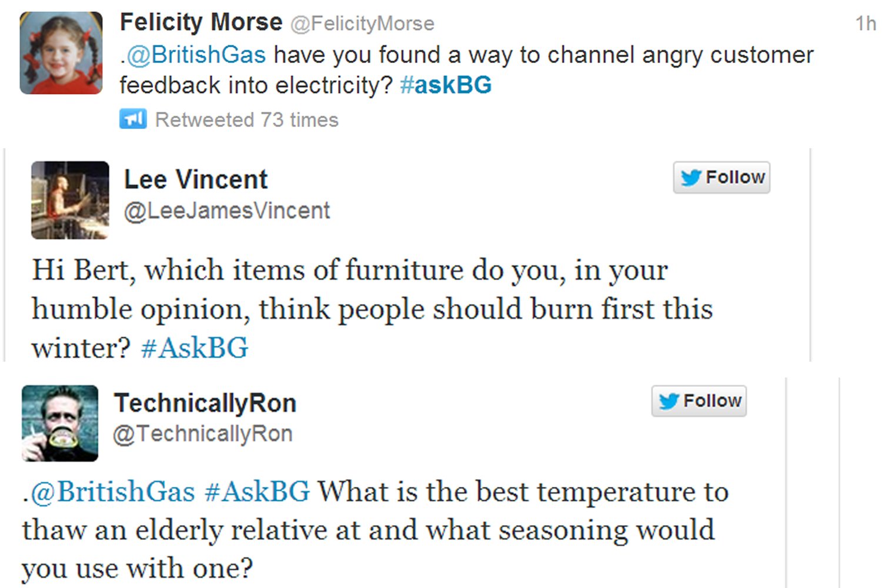Click the Felicity Morse display name
Image resolution: width=882 pixels, height=588 pixels.
click(x=201, y=22)
